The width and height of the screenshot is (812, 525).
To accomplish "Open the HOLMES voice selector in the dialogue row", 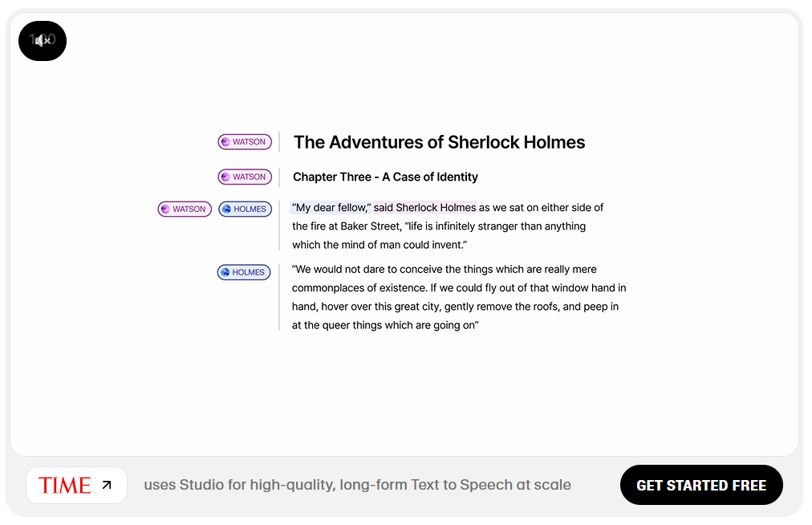I will pyautogui.click(x=245, y=209).
